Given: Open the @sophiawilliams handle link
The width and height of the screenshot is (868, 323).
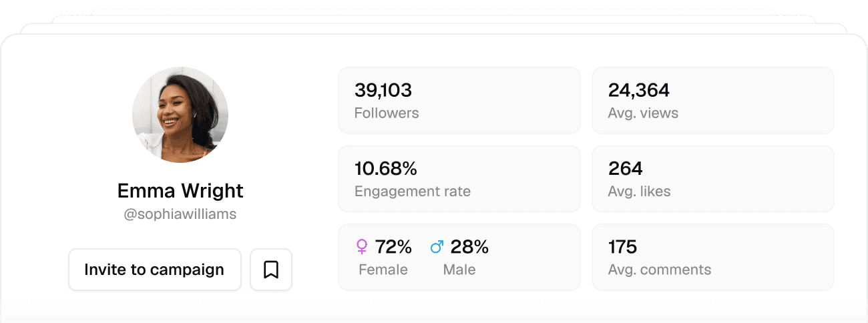Looking at the screenshot, I should coord(180,215).
